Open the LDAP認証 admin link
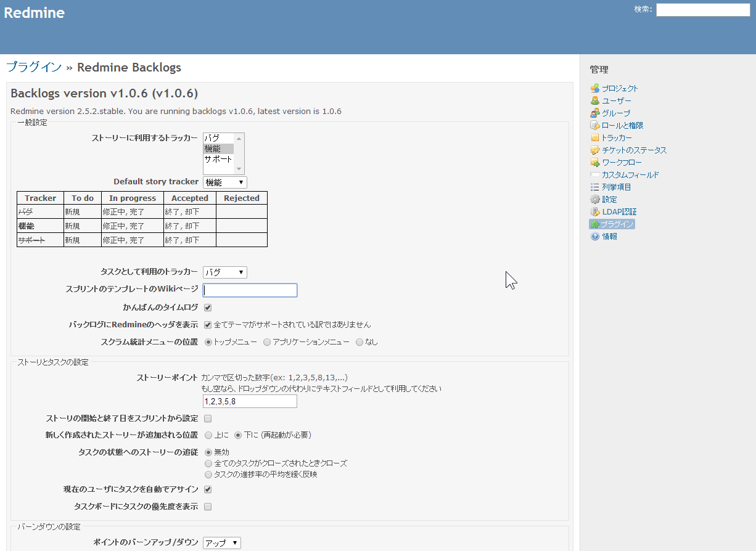Image resolution: width=756 pixels, height=551 pixels. click(x=619, y=211)
